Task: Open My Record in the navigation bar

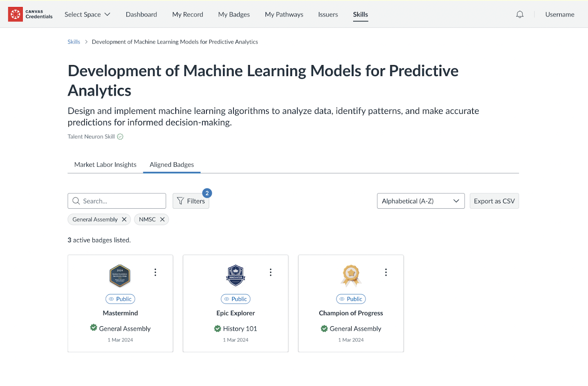Action: [x=188, y=14]
